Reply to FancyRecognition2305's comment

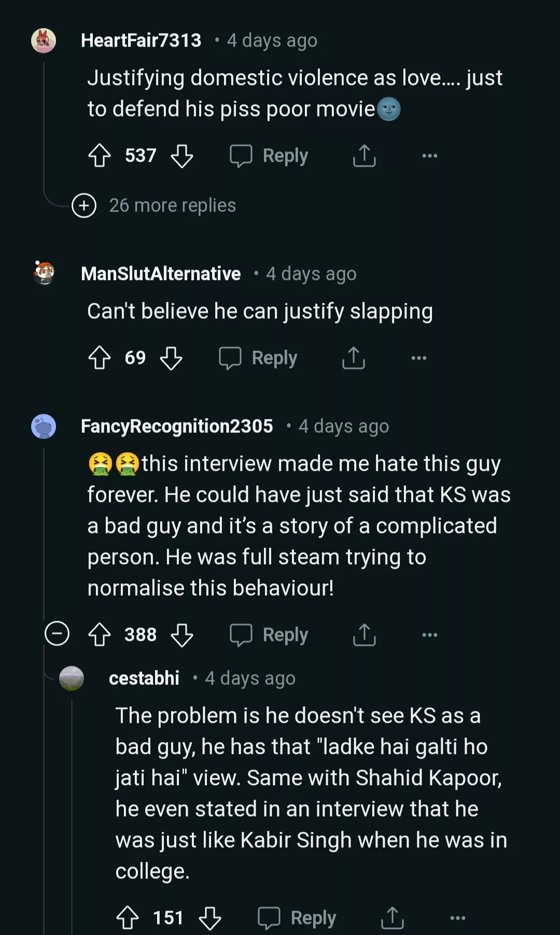tap(270, 635)
